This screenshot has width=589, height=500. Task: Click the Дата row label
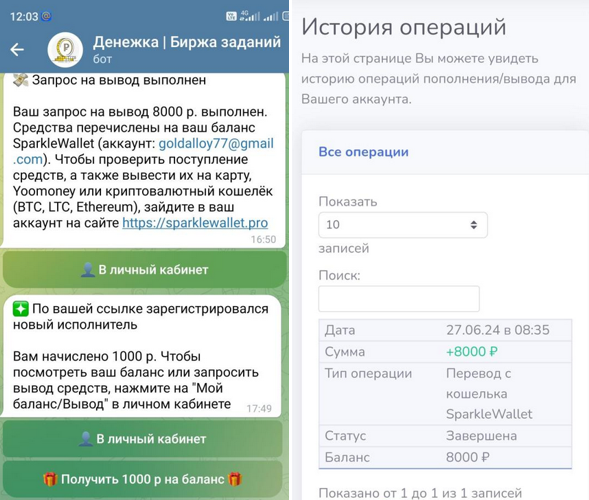(x=340, y=330)
